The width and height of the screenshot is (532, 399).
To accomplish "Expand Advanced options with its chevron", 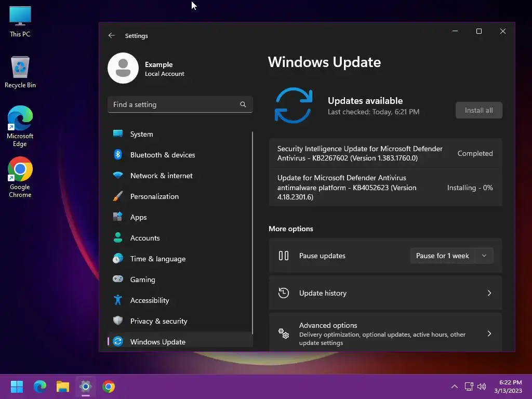I will (489, 334).
